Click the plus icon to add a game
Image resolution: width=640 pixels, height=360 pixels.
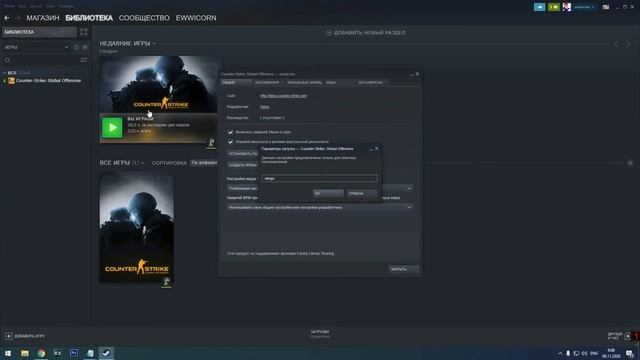point(9,336)
